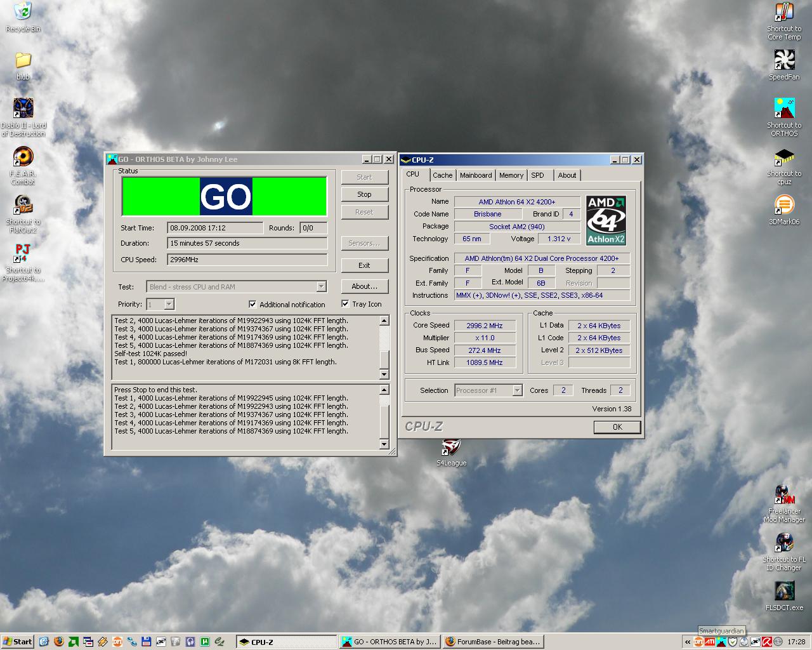Screen dimensions: 812x650
Task: Select the FLSDCT.exe desktop icon
Action: coord(784,595)
